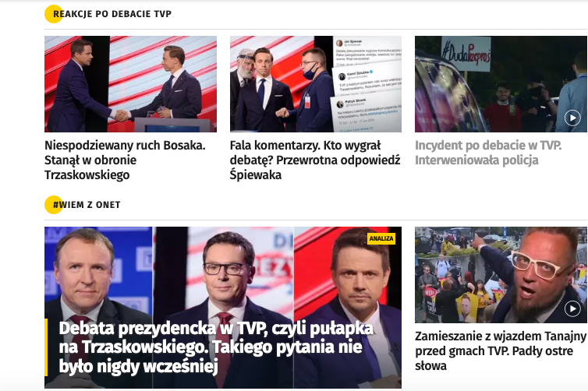
Task: Open the Reakcje po debacie TVP section
Action: pyautogui.click(x=112, y=14)
